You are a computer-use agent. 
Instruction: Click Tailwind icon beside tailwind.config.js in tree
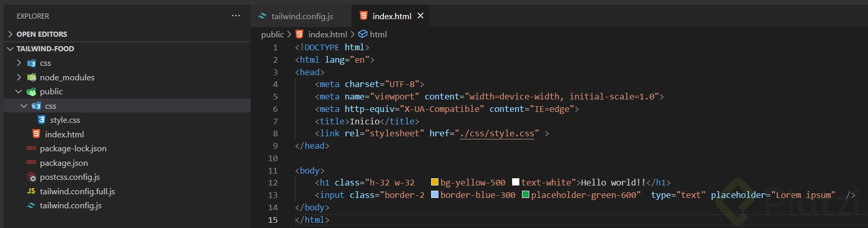(31, 205)
